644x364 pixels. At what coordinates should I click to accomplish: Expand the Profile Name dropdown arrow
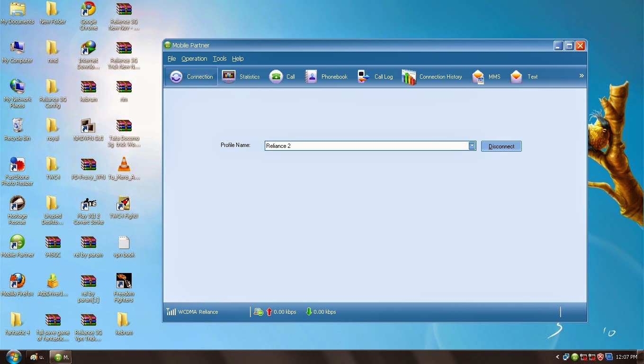(472, 146)
